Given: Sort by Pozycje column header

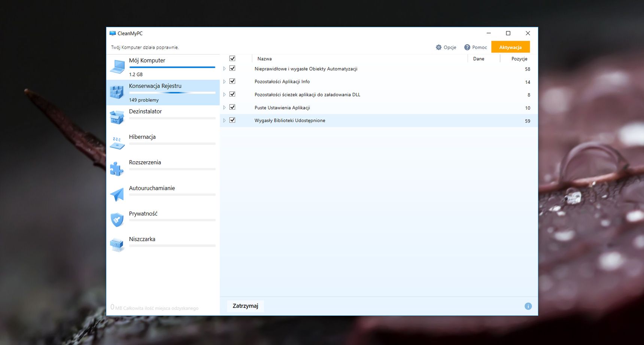Looking at the screenshot, I should click(x=519, y=59).
